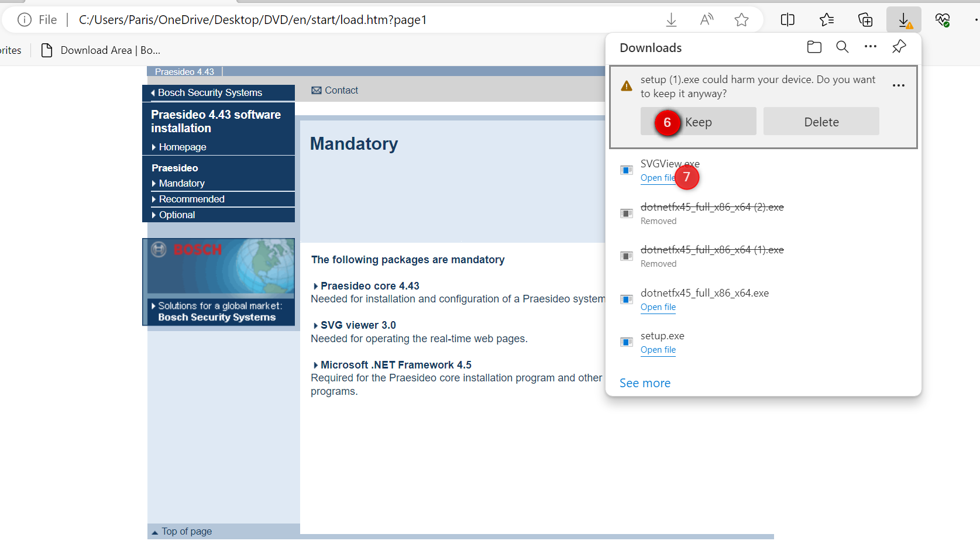This screenshot has width=980, height=551.
Task: Click the Downloads toolbar button with warning
Action: click(x=903, y=20)
